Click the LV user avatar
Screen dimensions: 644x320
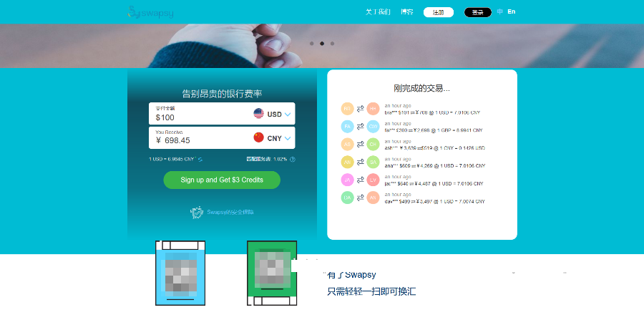click(x=374, y=180)
